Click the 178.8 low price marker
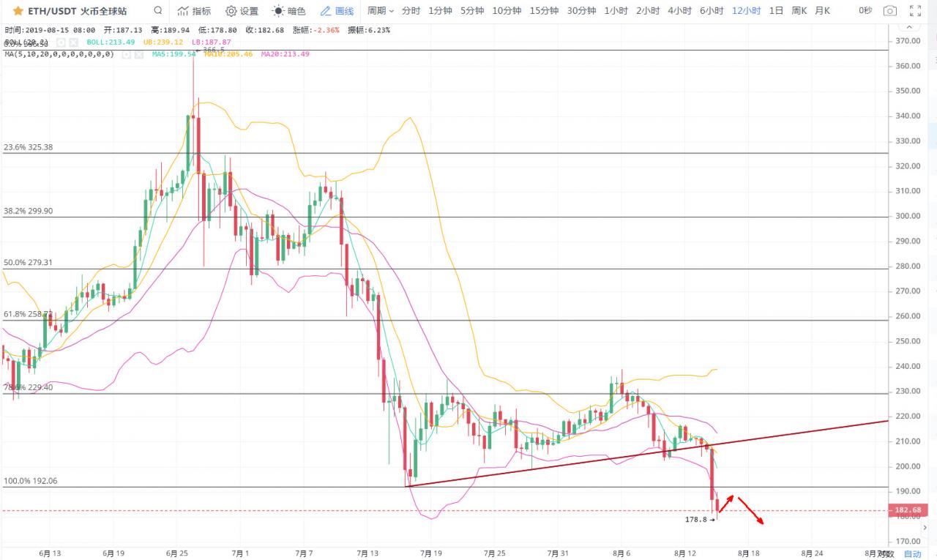Screen dimensions: 937x560 [701, 519]
